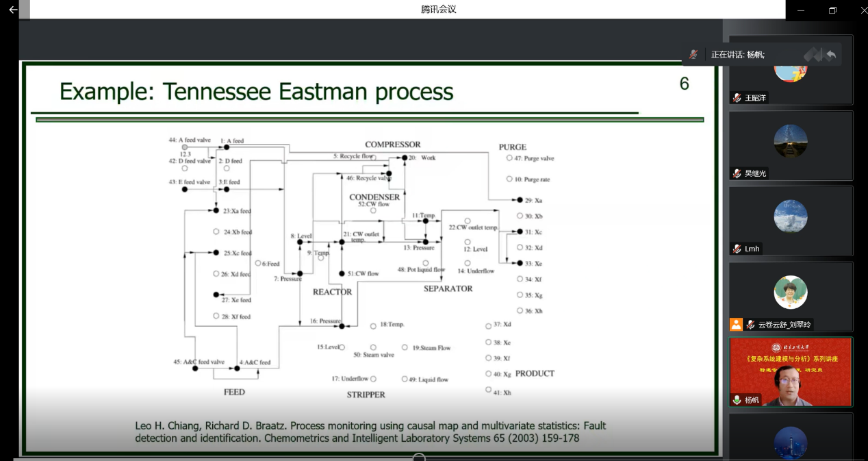Click the orange person icon beside 云卷云舒_刘翠玲
This screenshot has width=868, height=461.
tap(736, 324)
